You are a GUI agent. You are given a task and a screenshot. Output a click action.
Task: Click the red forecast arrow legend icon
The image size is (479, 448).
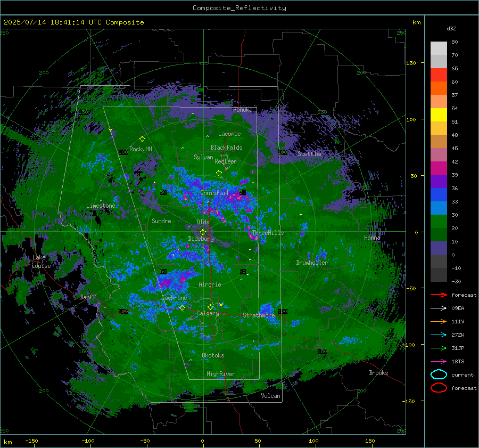[x=439, y=295]
